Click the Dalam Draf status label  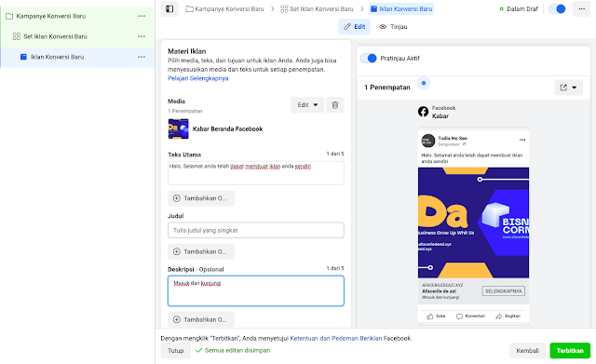[x=522, y=8]
